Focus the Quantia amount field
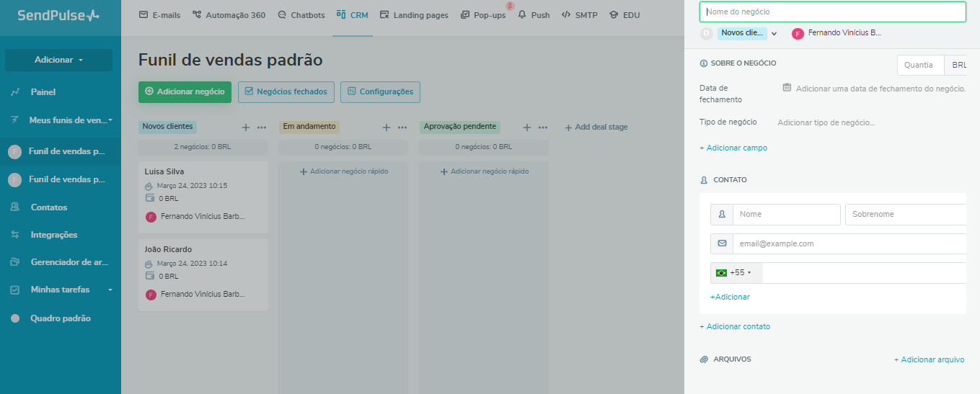 [921, 65]
